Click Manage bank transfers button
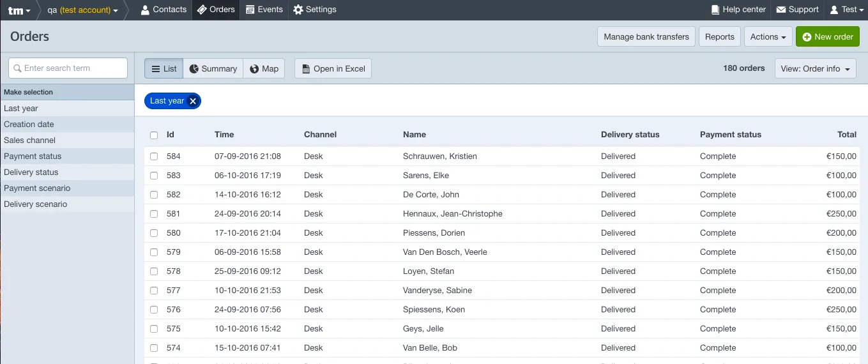The height and width of the screenshot is (364, 868). pyautogui.click(x=646, y=36)
